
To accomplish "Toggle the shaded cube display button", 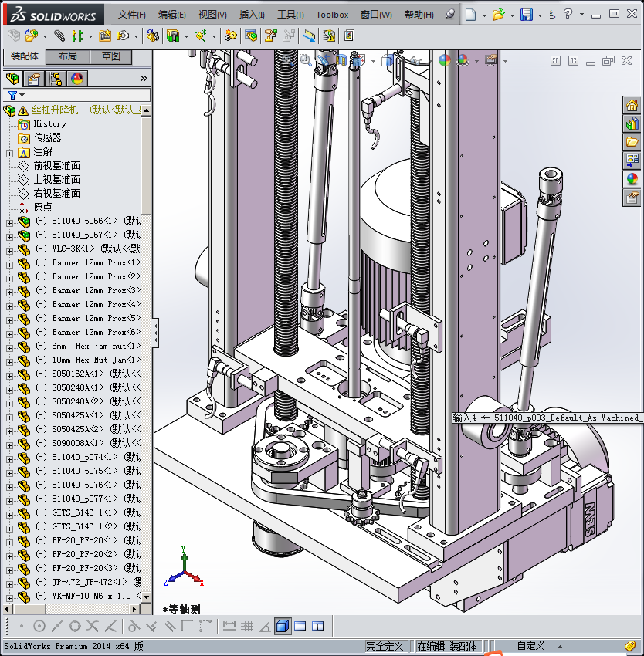I will (x=283, y=626).
